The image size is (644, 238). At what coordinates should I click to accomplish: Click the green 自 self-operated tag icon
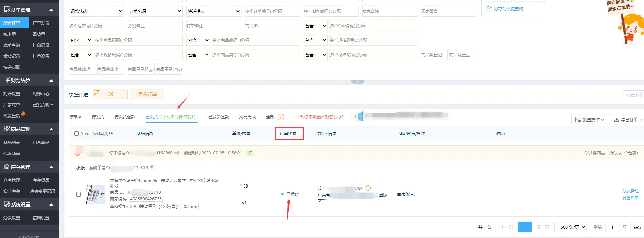(251, 153)
